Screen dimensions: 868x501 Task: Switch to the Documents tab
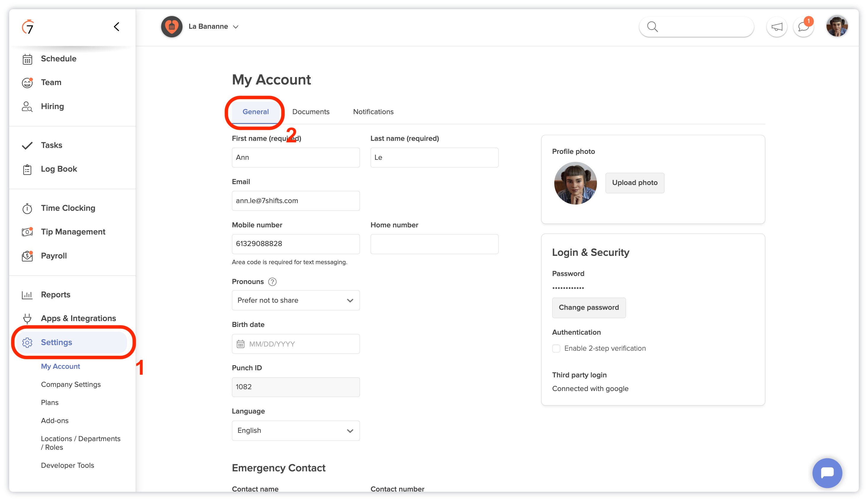pos(311,112)
